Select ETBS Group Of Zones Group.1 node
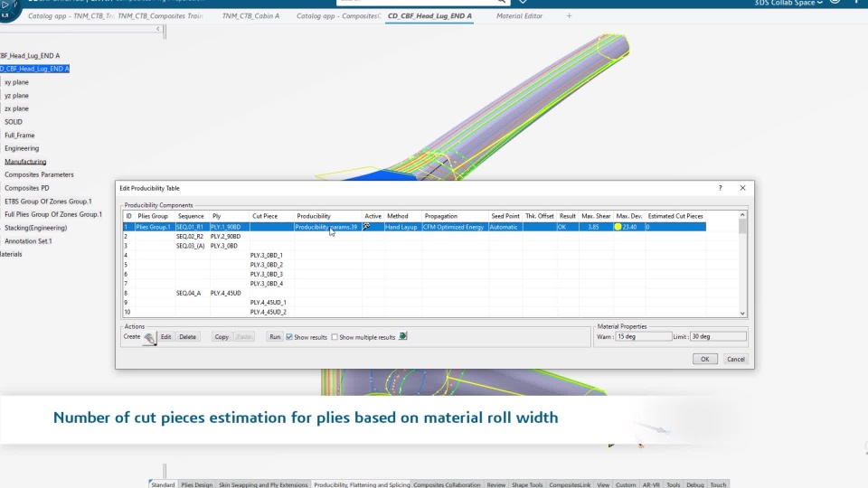 (48, 202)
